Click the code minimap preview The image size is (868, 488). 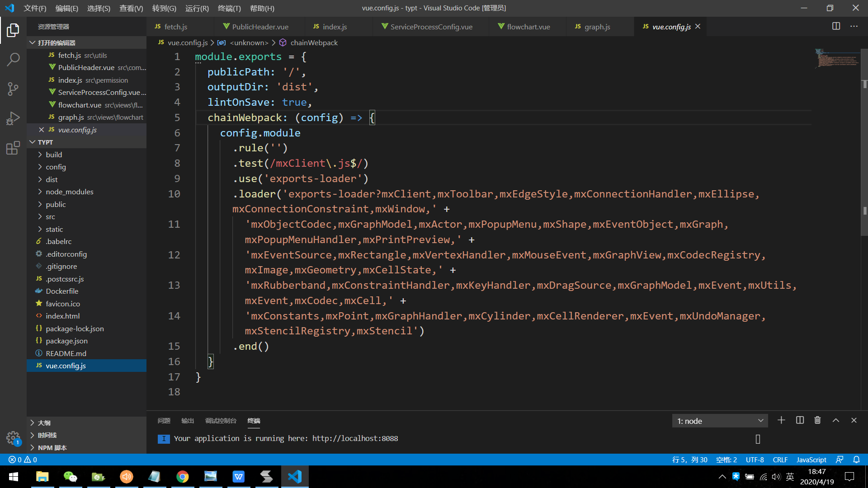pyautogui.click(x=836, y=58)
